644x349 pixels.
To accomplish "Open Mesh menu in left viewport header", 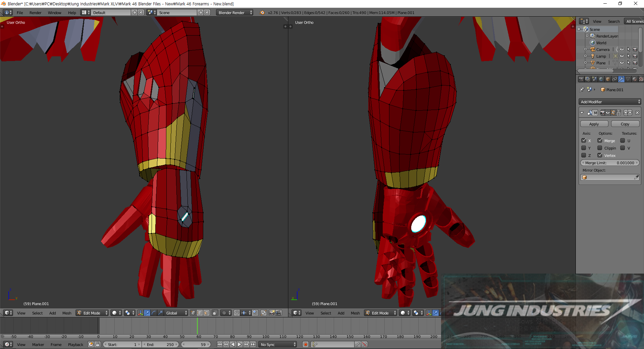I will click(x=67, y=313).
